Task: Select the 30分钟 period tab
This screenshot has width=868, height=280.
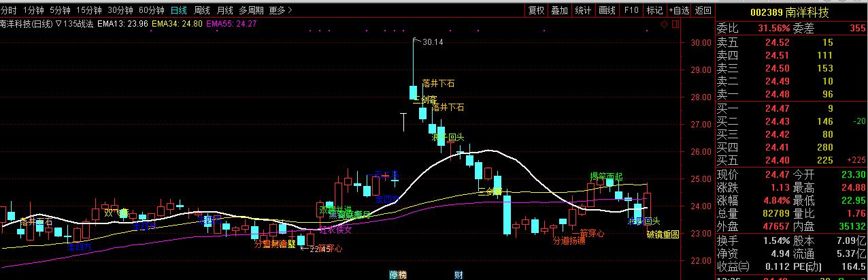Action: click(x=120, y=10)
